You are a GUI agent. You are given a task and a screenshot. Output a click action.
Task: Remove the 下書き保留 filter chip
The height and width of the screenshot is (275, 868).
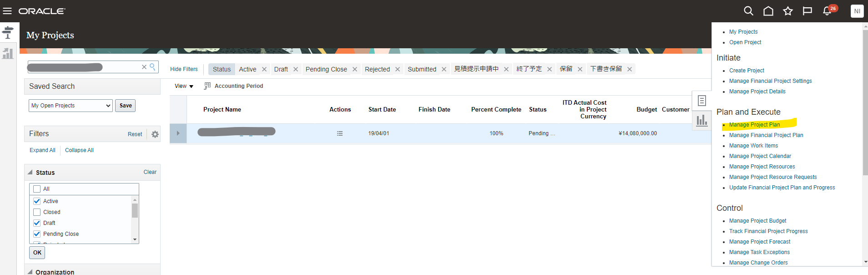[630, 69]
